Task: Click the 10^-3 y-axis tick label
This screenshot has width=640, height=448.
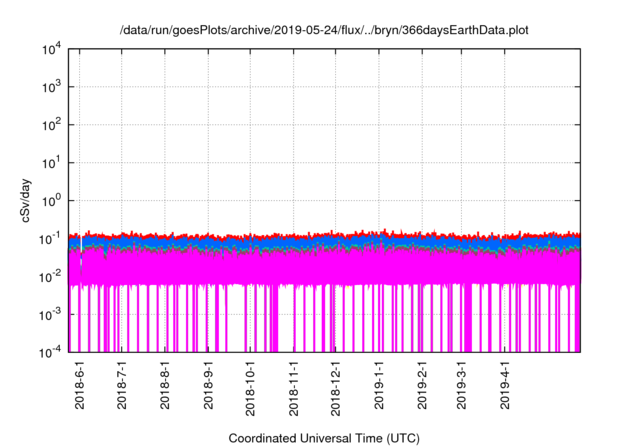Action: click(50, 315)
